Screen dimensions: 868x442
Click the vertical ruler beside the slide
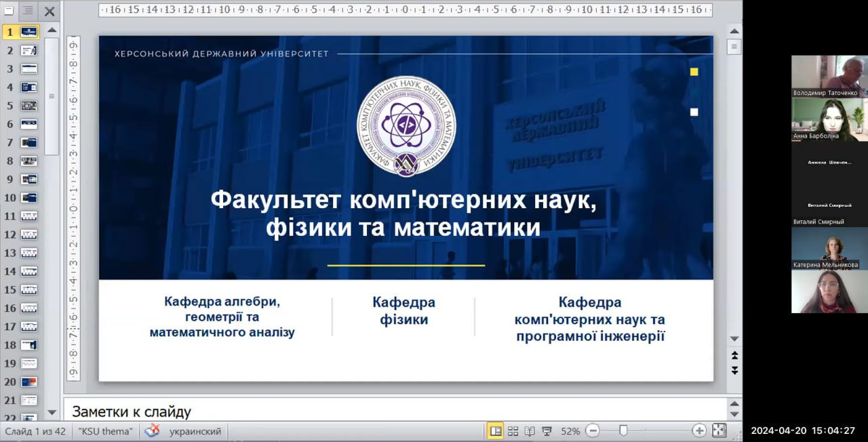pyautogui.click(x=73, y=208)
